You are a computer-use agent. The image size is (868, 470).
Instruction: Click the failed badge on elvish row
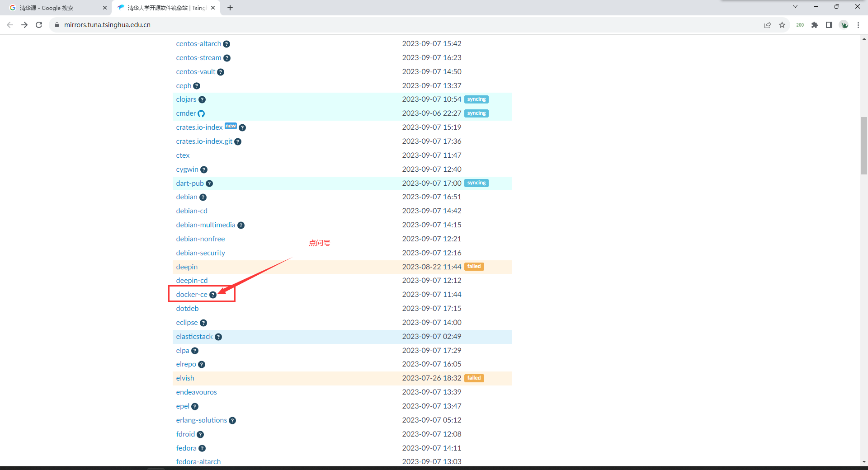(474, 378)
